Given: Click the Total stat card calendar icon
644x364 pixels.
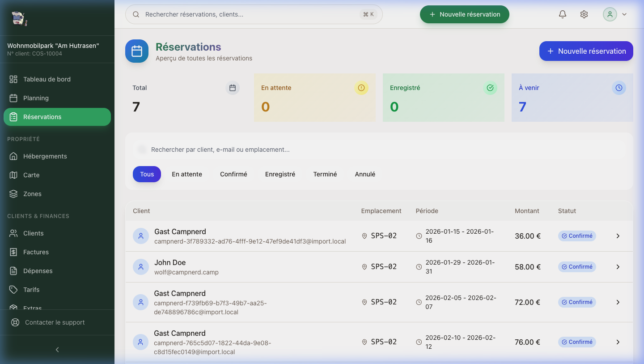Looking at the screenshot, I should pos(233,88).
